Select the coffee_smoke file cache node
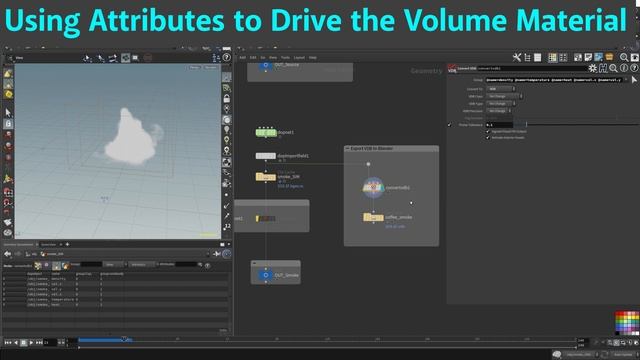 (x=373, y=218)
